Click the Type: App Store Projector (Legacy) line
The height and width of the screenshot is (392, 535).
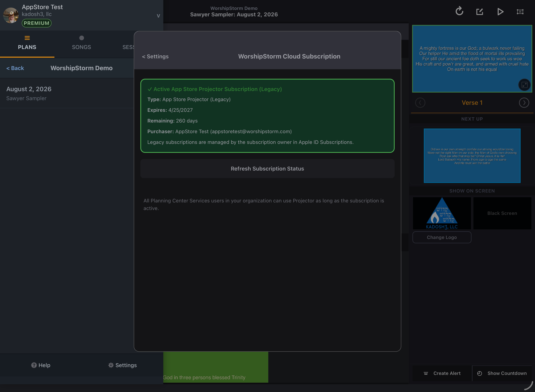point(189,99)
